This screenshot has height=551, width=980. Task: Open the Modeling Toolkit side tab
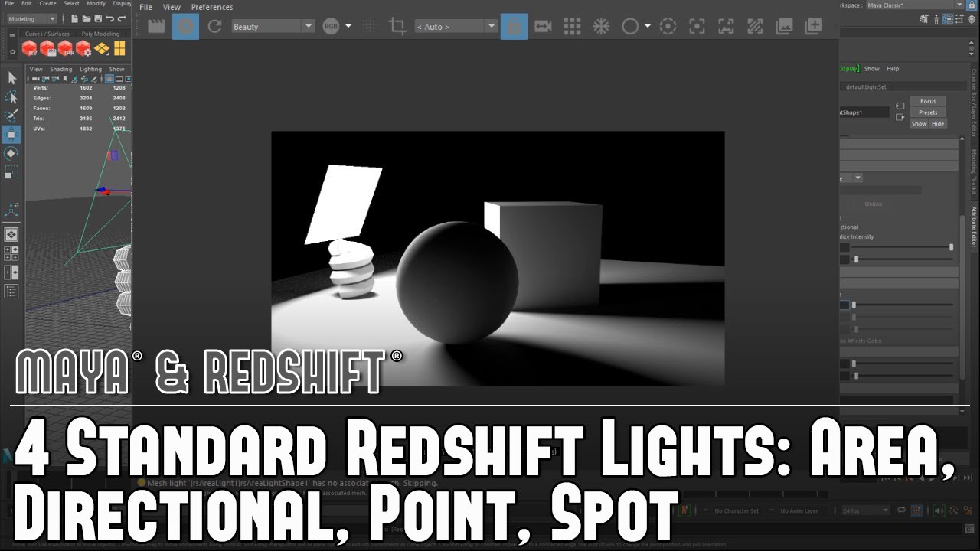pos(974,172)
